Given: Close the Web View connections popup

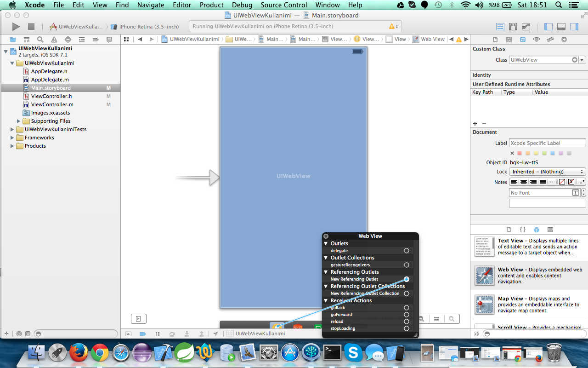Looking at the screenshot, I should pyautogui.click(x=326, y=236).
